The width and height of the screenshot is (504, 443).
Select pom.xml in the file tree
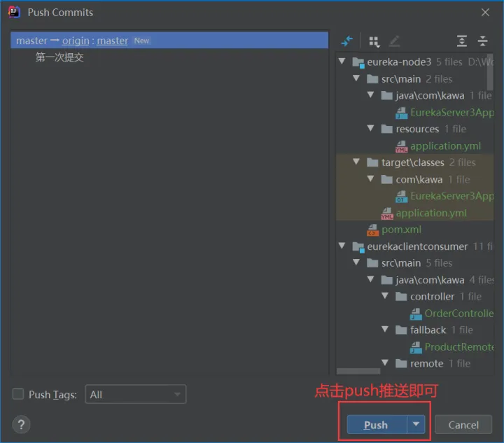point(401,230)
